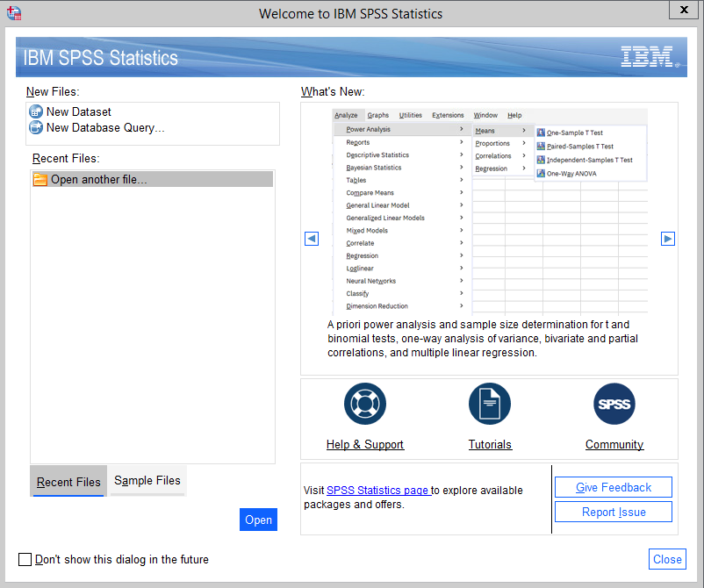
Task: Select the 'Open another file...' entry text
Action: [x=99, y=180]
